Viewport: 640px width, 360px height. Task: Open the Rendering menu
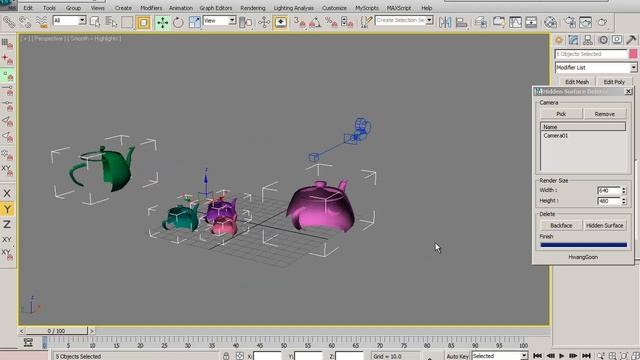[253, 8]
